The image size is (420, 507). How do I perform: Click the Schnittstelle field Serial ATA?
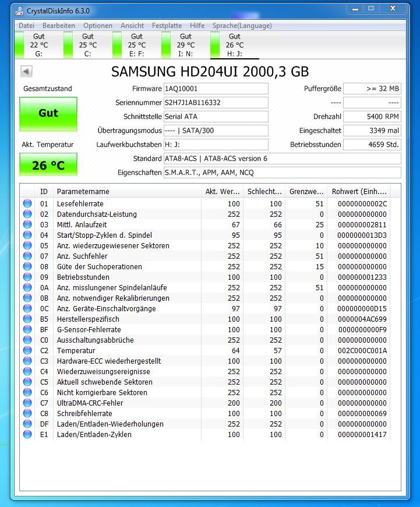point(216,117)
